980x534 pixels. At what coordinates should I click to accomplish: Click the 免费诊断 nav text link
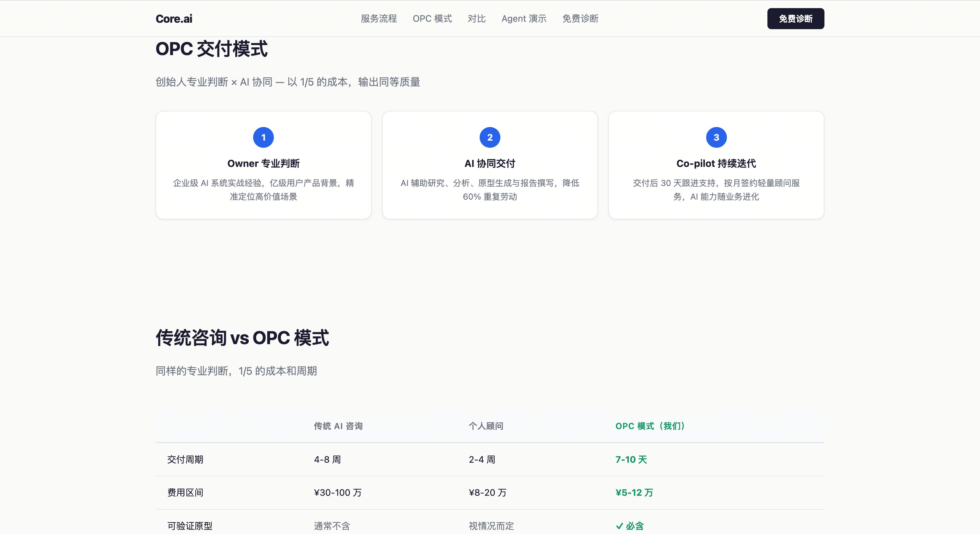coord(580,19)
